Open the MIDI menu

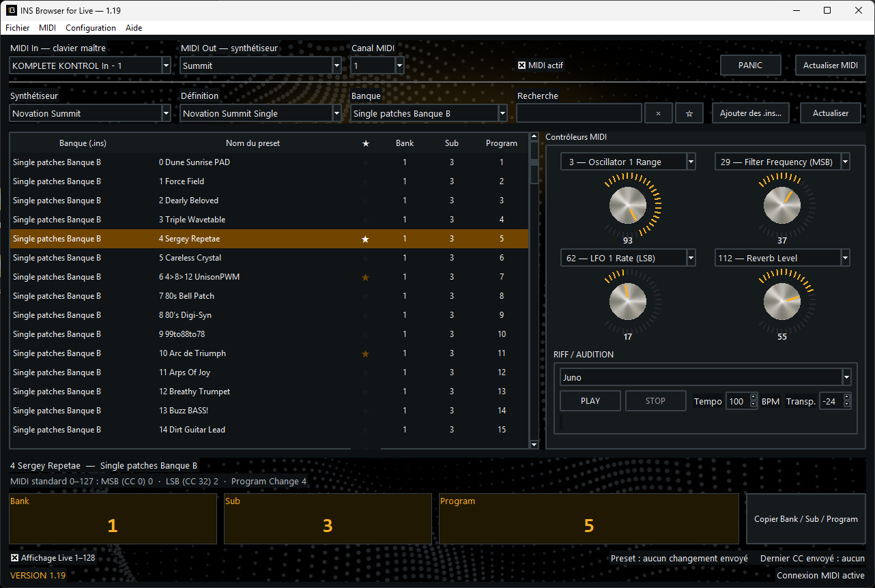point(48,28)
